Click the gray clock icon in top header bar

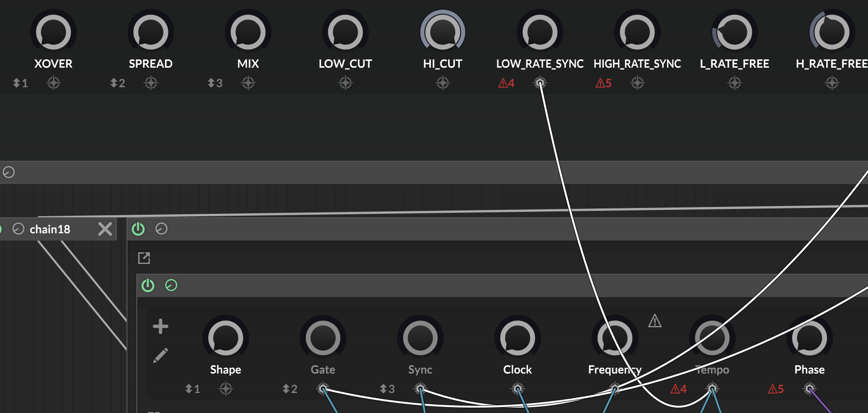click(9, 172)
